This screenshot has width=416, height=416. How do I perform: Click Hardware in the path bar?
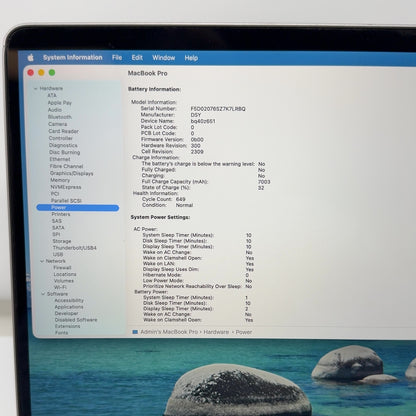coord(216,332)
